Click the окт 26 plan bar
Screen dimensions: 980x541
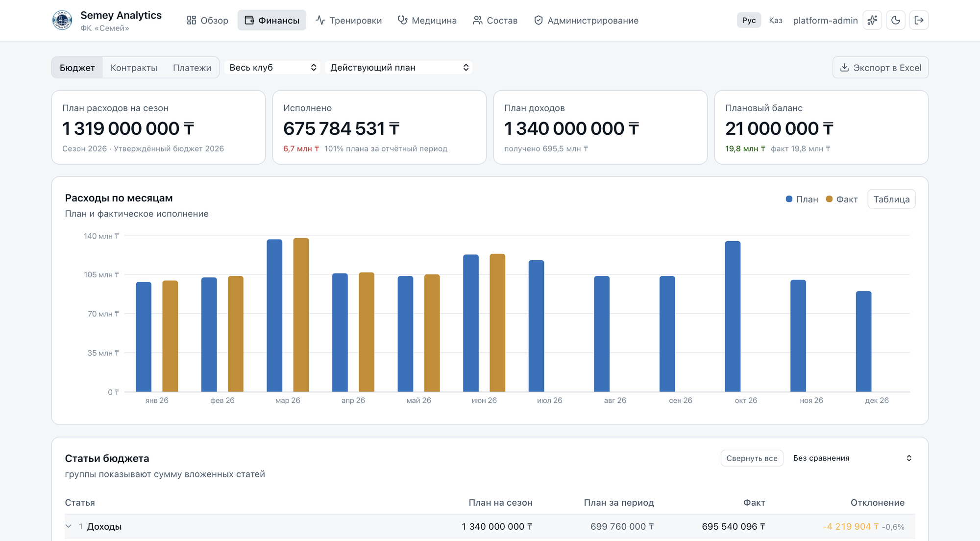pos(733,316)
